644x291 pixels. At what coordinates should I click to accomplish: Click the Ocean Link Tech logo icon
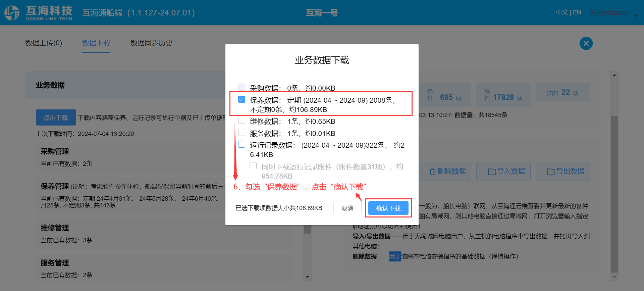[x=12, y=13]
